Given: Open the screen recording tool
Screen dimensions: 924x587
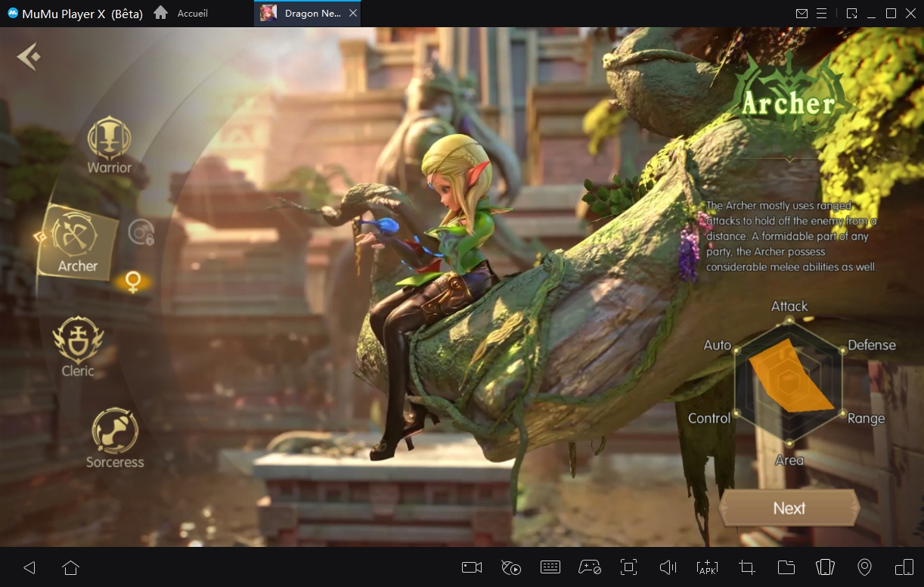Looking at the screenshot, I should (472, 567).
